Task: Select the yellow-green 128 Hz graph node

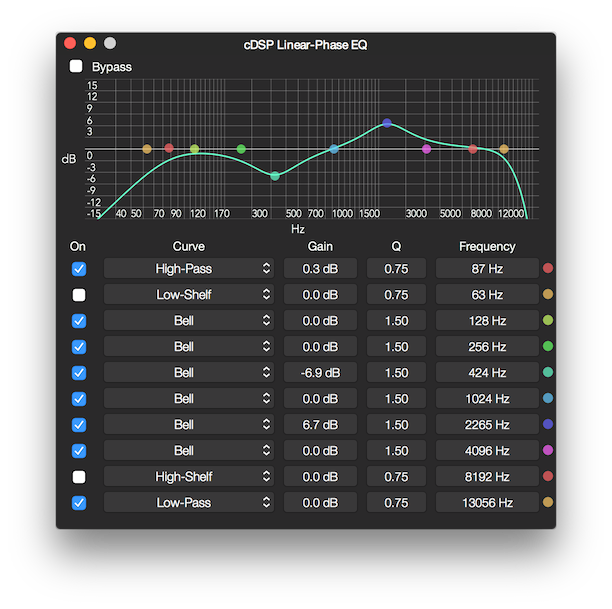Action: tap(194, 149)
